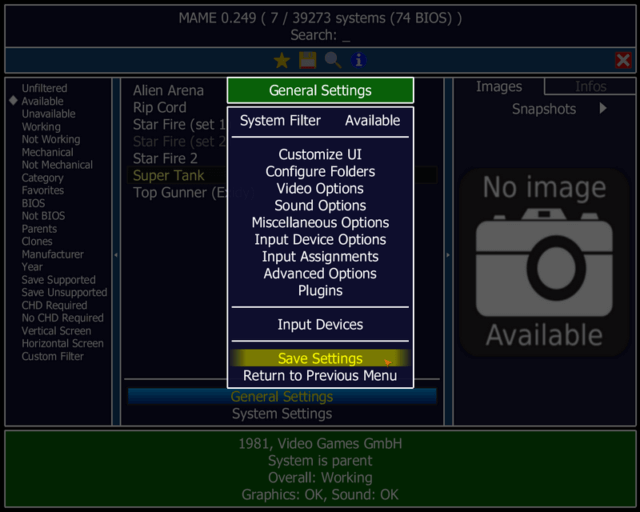640x512 pixels.
Task: Select the CHD Required filter
Action: [x=54, y=305]
